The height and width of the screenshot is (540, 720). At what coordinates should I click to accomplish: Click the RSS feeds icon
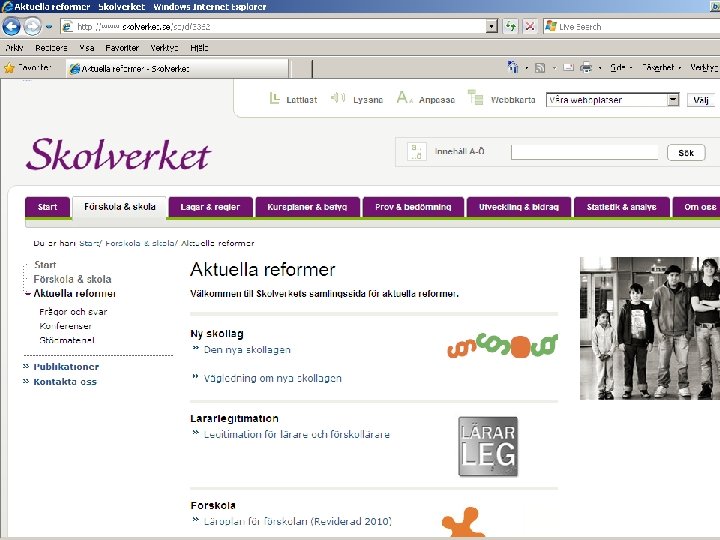(540, 68)
